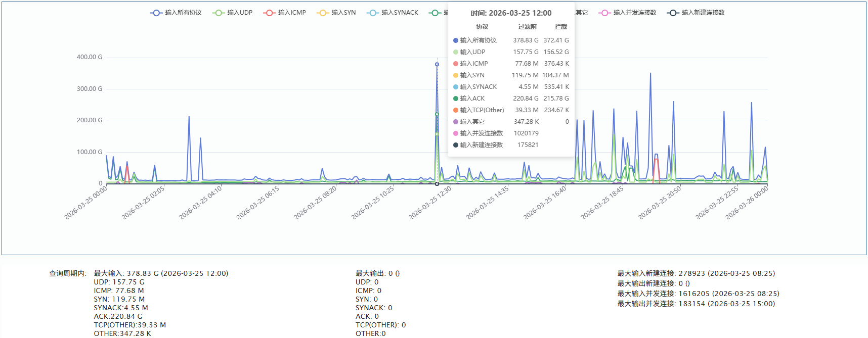The width and height of the screenshot is (868, 338).
Task: Click the dark 输入新建连接数 legend marker
Action: 673,13
